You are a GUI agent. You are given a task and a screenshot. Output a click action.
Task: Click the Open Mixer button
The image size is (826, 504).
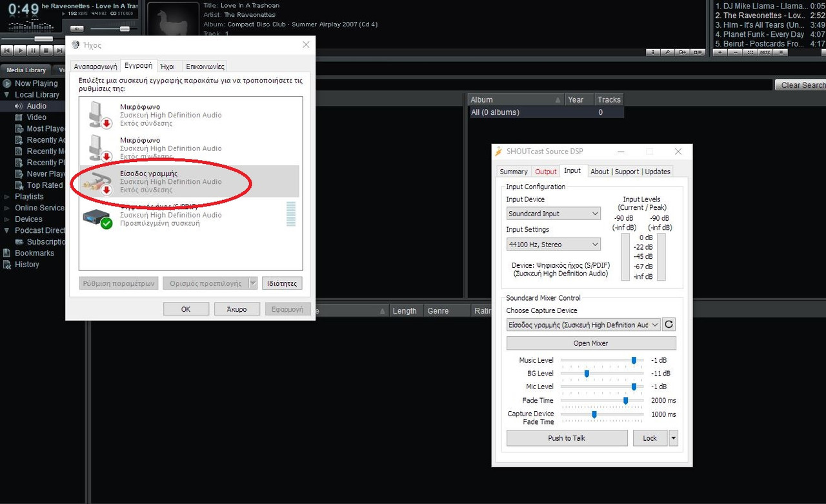(x=591, y=343)
